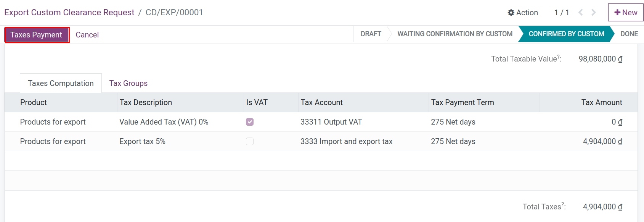Switch to Taxes Computation tab

[x=61, y=83]
